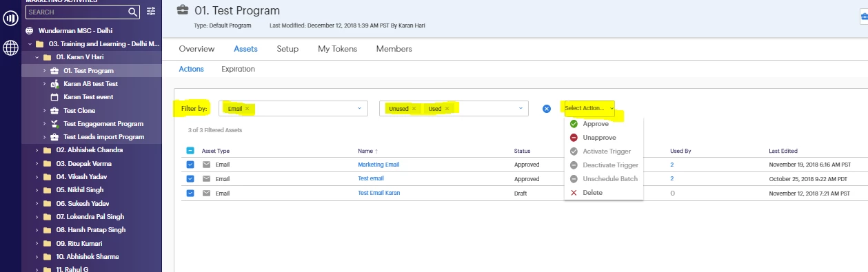Click the circular Marketo logo icon
The image size is (868, 272).
tap(11, 19)
